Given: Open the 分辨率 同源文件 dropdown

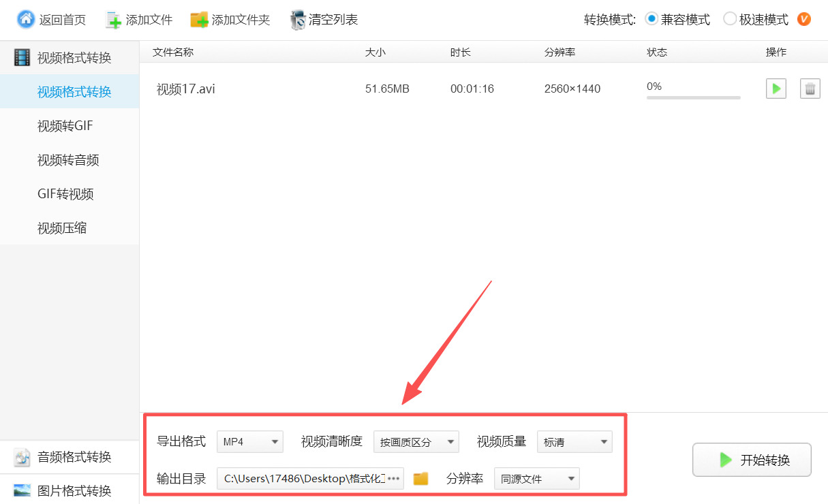Looking at the screenshot, I should [536, 478].
